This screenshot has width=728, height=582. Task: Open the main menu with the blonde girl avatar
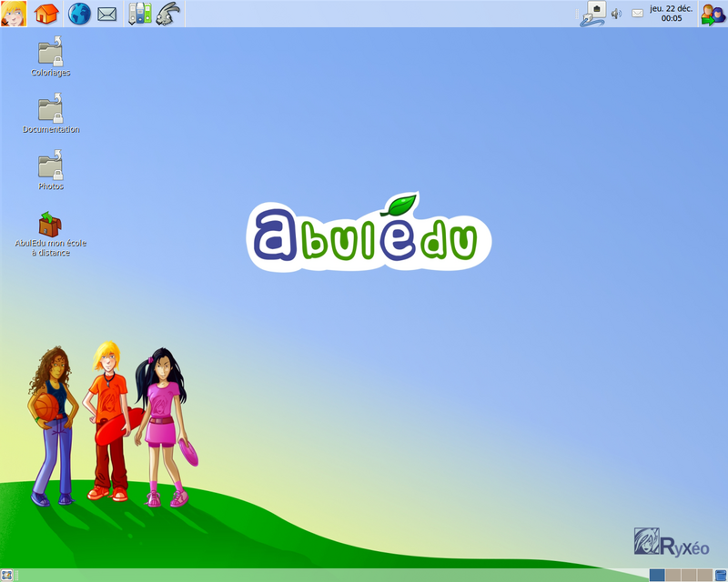coord(14,14)
